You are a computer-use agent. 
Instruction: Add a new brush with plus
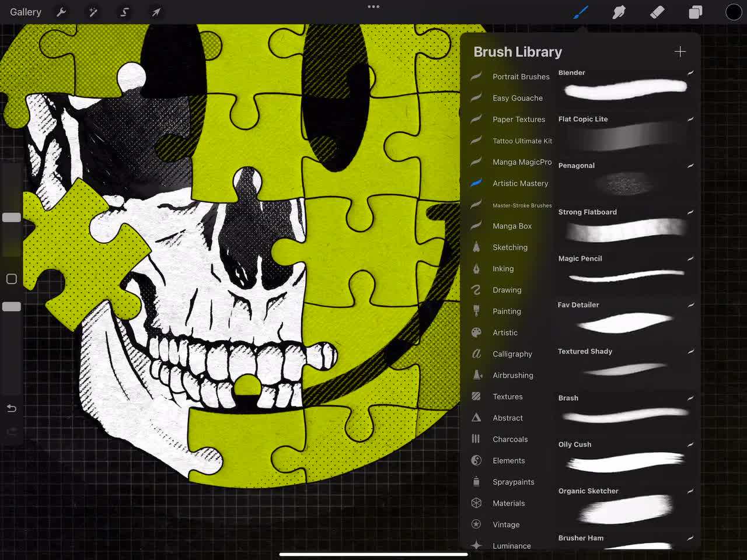[x=680, y=51]
